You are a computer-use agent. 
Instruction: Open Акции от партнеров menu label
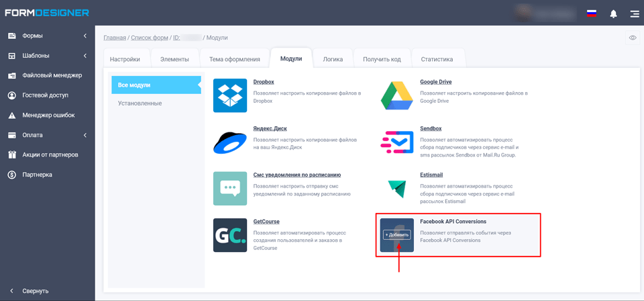coord(50,155)
